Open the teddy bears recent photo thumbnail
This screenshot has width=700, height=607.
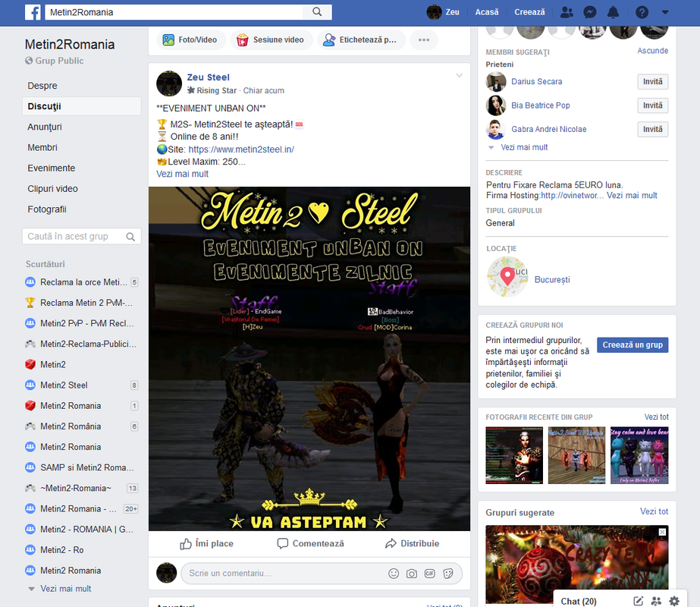639,455
